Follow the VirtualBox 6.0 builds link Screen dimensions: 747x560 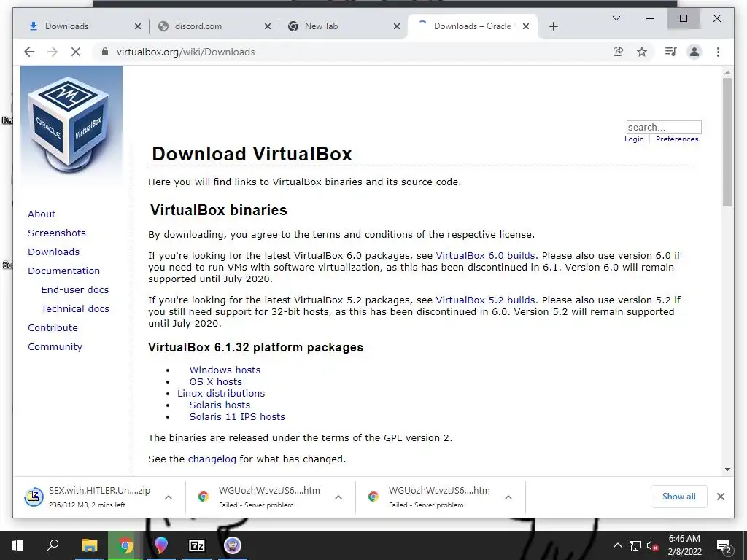(485, 256)
